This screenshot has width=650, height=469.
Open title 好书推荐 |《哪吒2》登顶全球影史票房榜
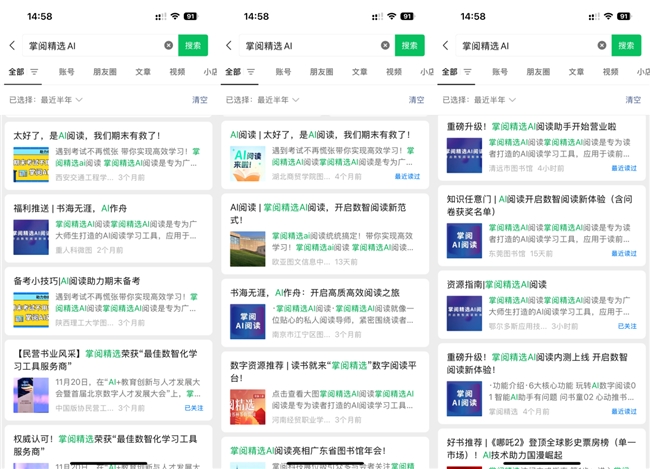point(541,449)
